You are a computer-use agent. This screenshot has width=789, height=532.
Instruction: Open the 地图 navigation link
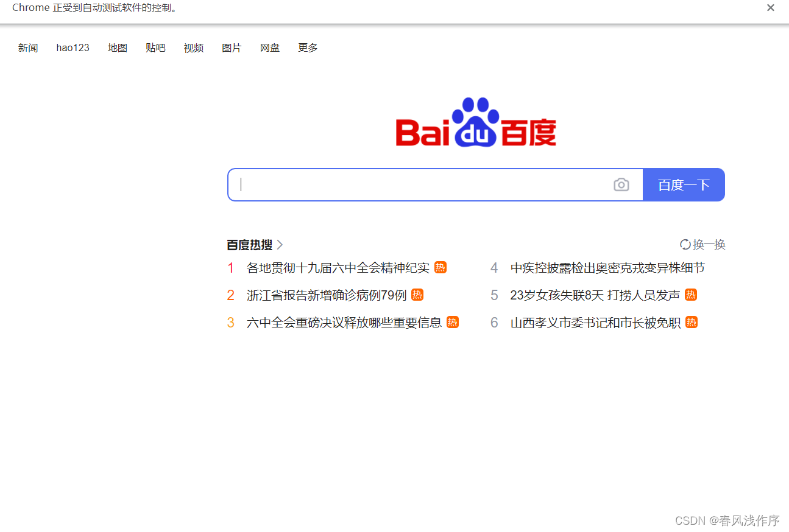coord(118,48)
